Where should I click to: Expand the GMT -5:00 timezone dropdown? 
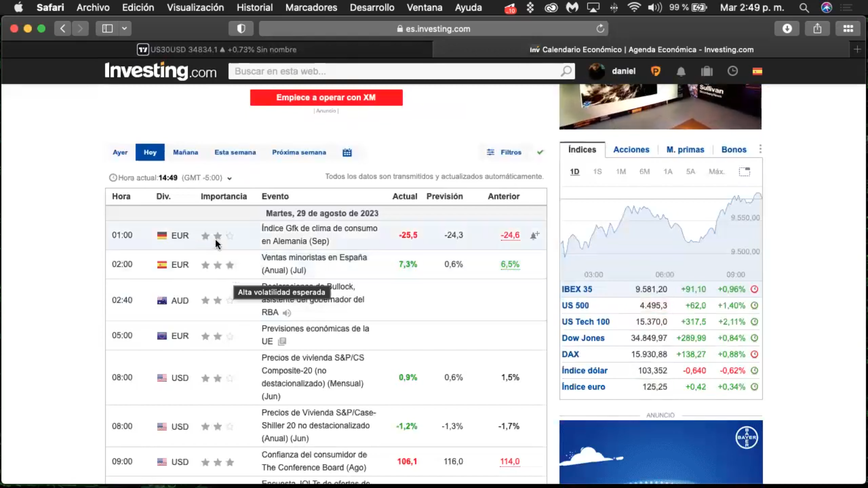point(230,178)
